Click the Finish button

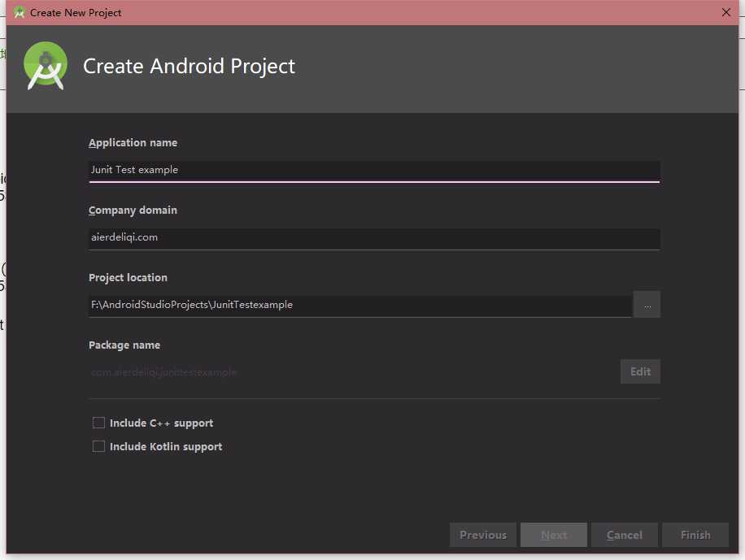coord(695,535)
